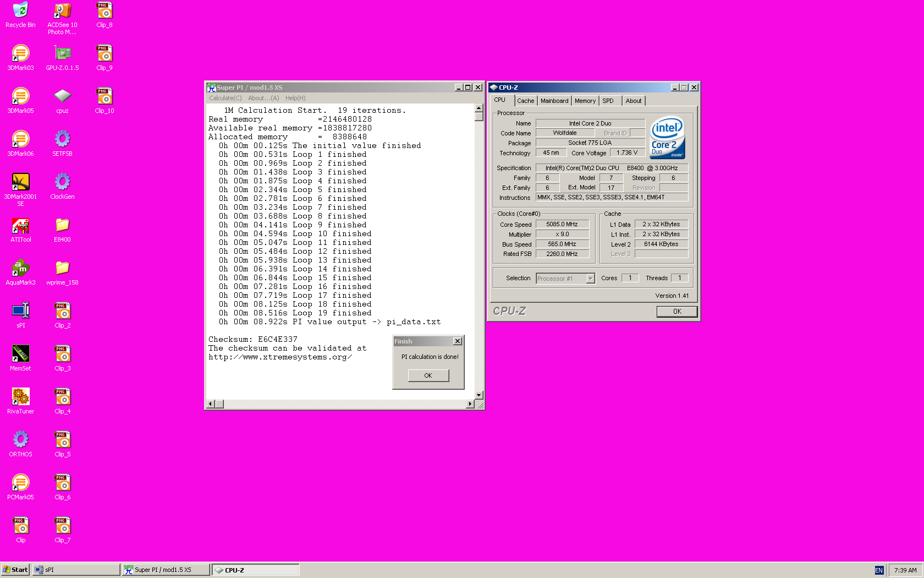Launch the RivaTuner desktop shortcut
This screenshot has width=924, height=578.
coord(20,401)
